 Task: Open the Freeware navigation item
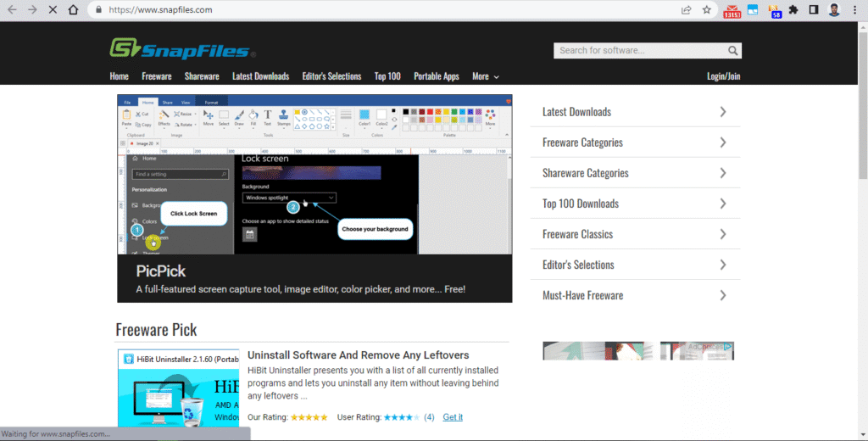[157, 76]
